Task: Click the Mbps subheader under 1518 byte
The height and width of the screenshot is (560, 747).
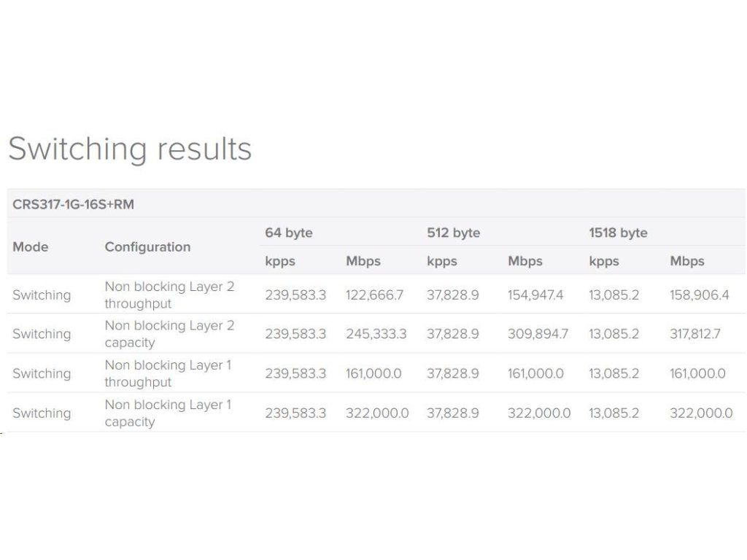Action: tap(687, 261)
